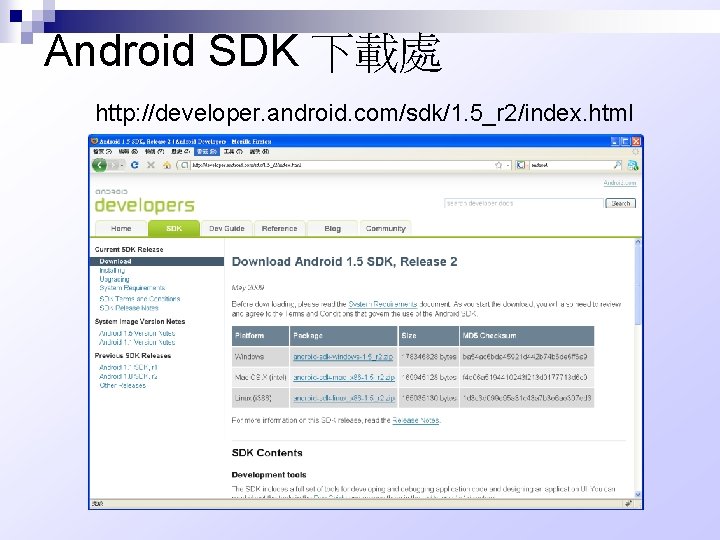720x540 pixels.
Task: Click the Linux (i386) table cell
Action: [260, 398]
